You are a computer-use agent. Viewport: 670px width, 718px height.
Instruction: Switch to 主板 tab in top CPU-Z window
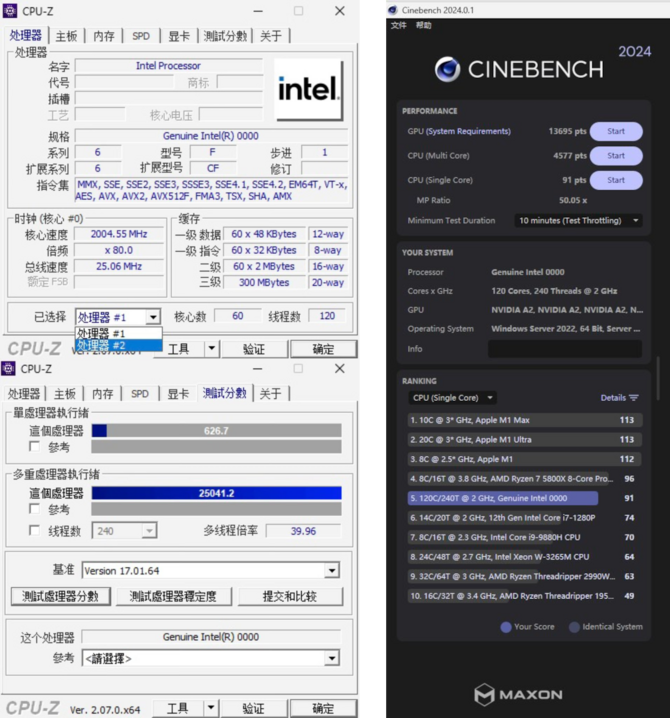(66, 36)
